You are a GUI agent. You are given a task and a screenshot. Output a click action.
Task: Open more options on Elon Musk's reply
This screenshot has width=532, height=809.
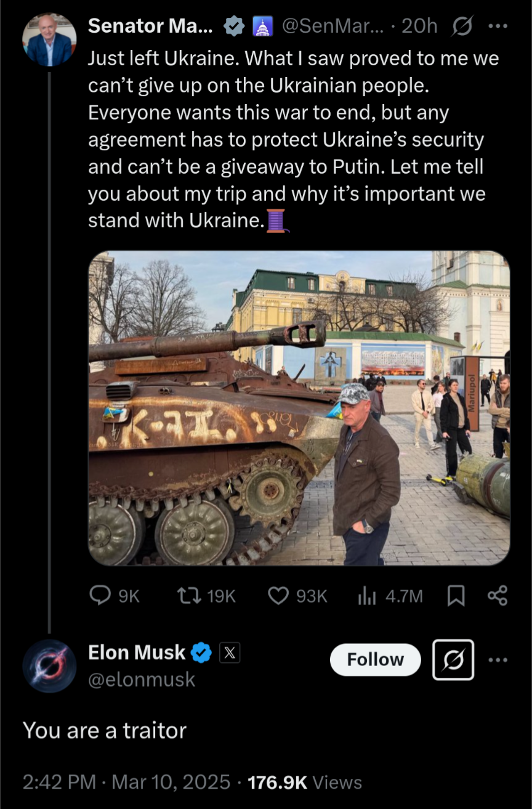point(498,660)
